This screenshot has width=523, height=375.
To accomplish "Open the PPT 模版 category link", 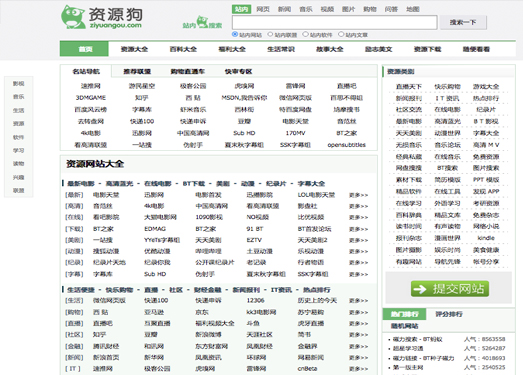I will tap(486, 180).
